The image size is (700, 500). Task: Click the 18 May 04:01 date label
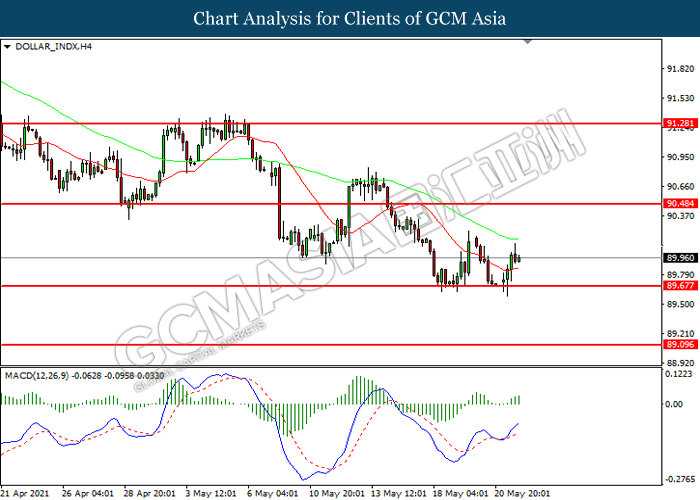click(460, 494)
